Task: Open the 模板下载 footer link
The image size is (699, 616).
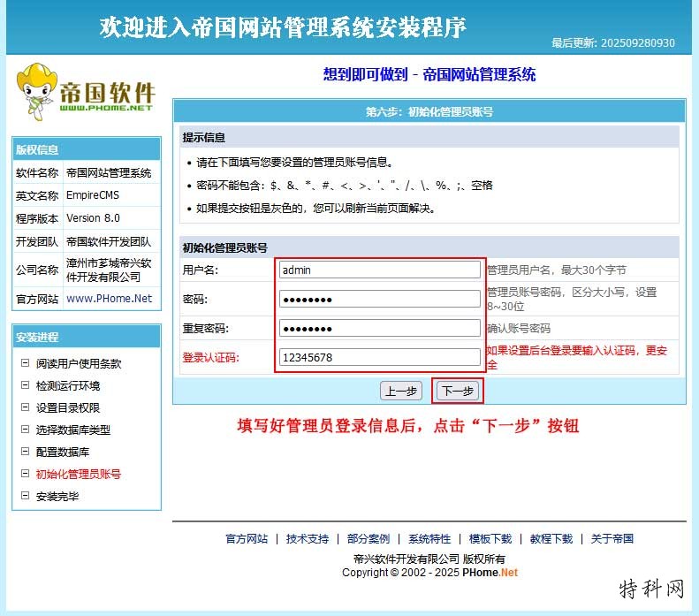Action: (x=490, y=539)
